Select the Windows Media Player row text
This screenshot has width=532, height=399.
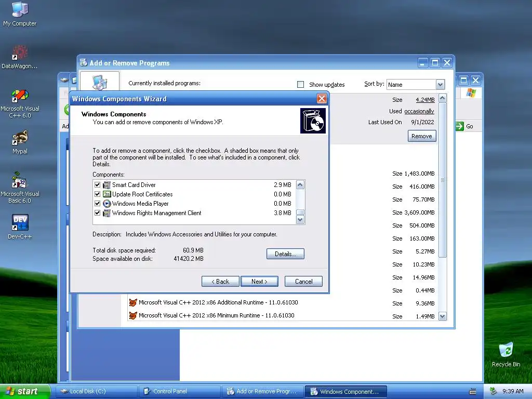[x=140, y=204]
